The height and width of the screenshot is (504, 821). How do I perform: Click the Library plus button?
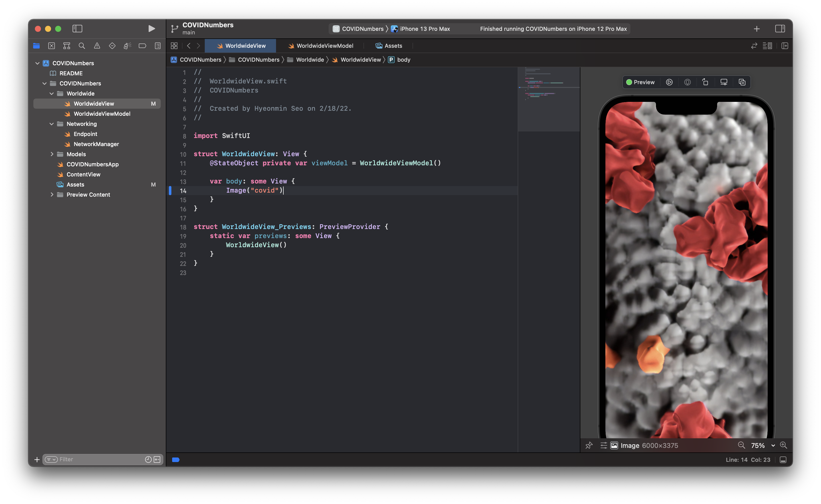(x=757, y=29)
